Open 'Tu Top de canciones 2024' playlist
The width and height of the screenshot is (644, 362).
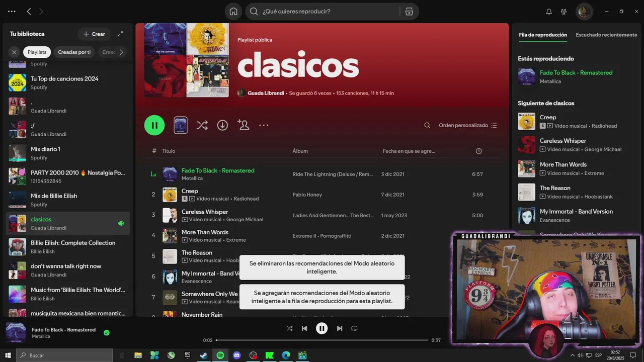coord(67,82)
